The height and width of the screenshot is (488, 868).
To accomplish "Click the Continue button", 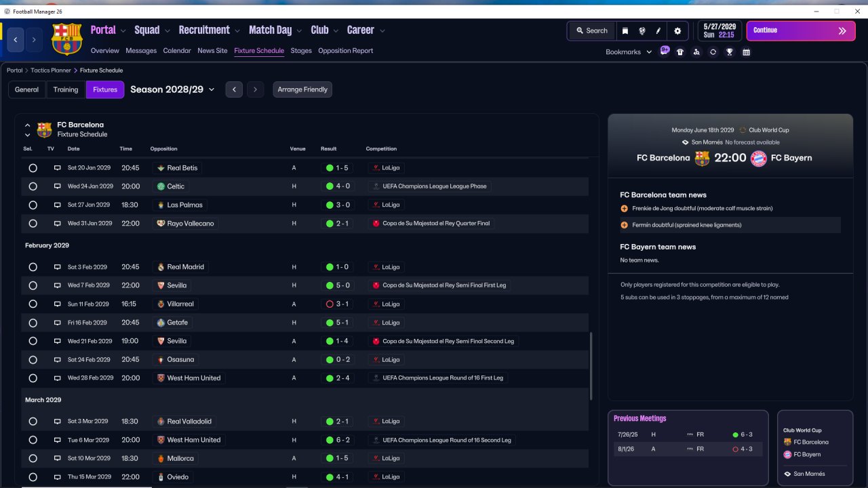I will [801, 30].
